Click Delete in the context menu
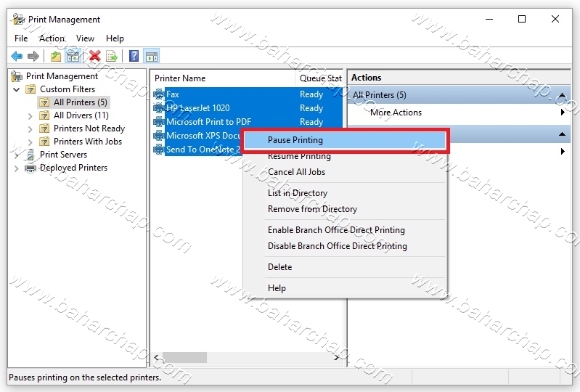 tap(345, 267)
